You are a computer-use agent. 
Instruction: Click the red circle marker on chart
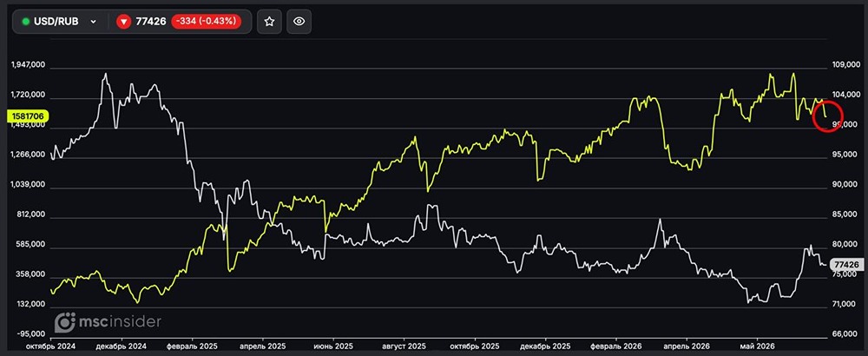pos(827,117)
